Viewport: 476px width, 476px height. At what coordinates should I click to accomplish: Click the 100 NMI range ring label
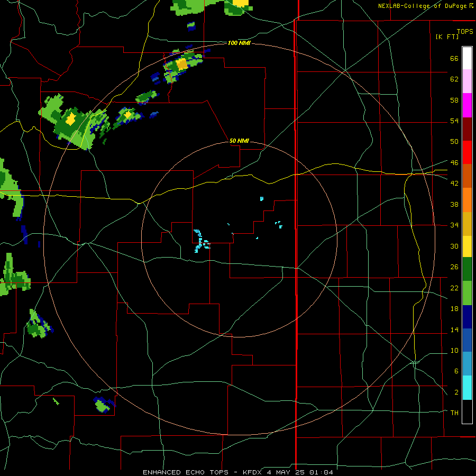pos(239,43)
